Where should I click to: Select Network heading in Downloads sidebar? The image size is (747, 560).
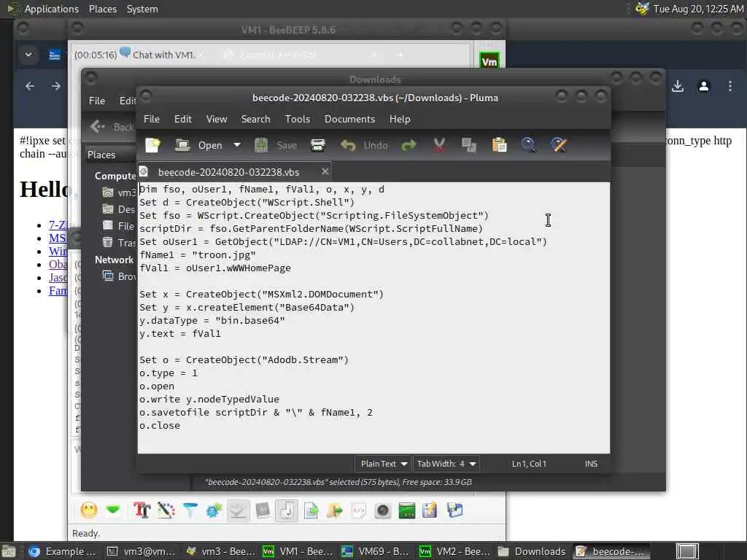click(x=114, y=260)
